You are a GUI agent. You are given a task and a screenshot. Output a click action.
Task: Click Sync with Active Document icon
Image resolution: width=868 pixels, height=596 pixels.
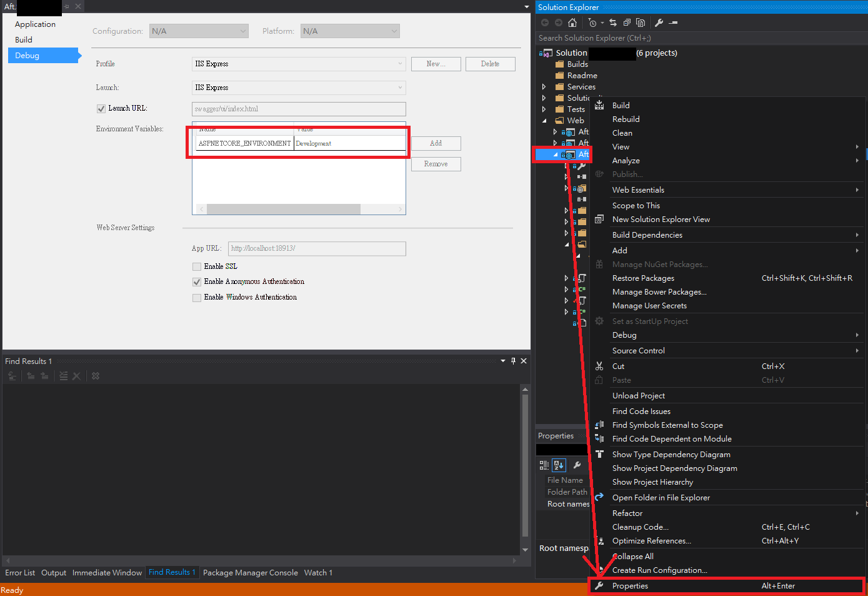(613, 23)
